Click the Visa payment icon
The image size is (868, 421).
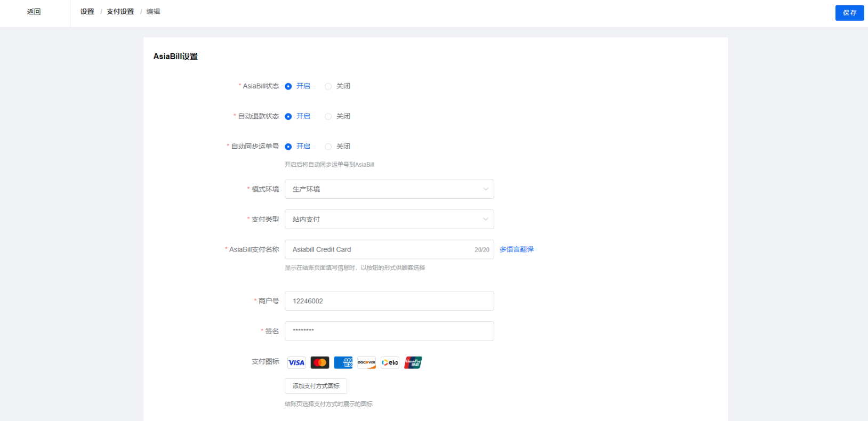coord(296,363)
